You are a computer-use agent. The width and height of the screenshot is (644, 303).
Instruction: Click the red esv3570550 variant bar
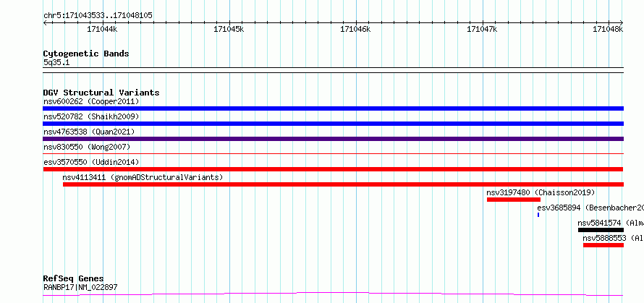[333, 169]
